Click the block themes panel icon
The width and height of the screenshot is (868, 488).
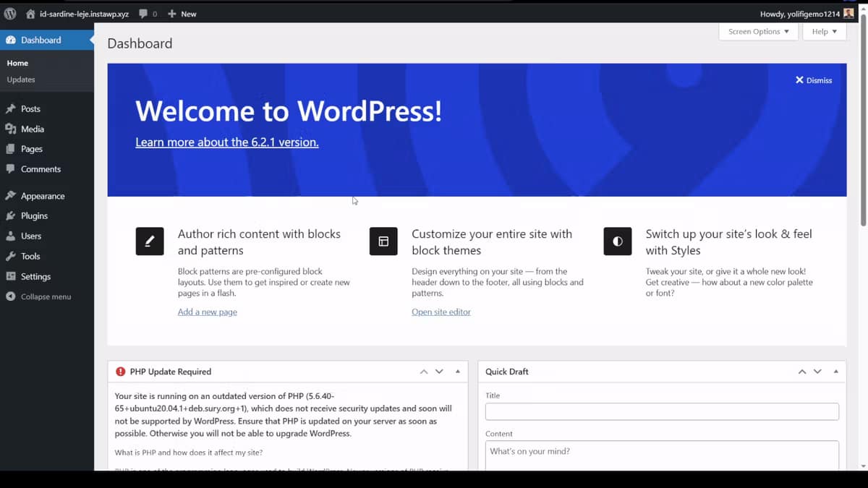click(383, 241)
